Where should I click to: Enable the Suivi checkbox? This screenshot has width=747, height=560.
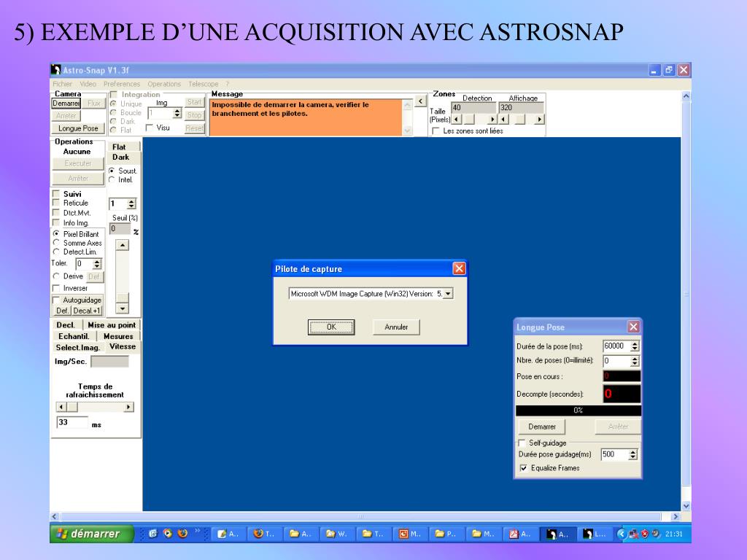56,194
